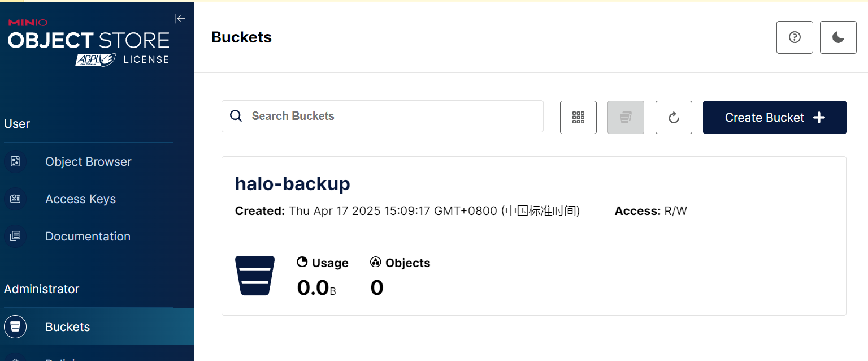868x361 pixels.
Task: Open the help question mark icon
Action: point(795,37)
